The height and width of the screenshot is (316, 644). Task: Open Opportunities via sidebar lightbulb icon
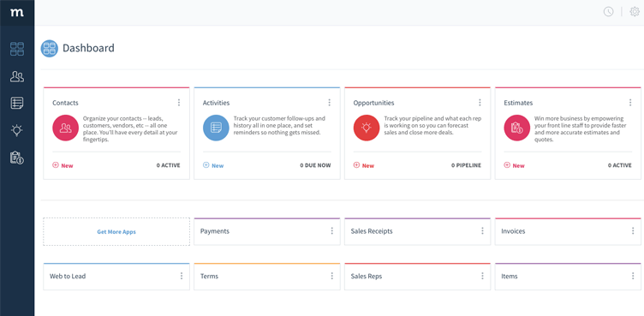[x=17, y=130]
